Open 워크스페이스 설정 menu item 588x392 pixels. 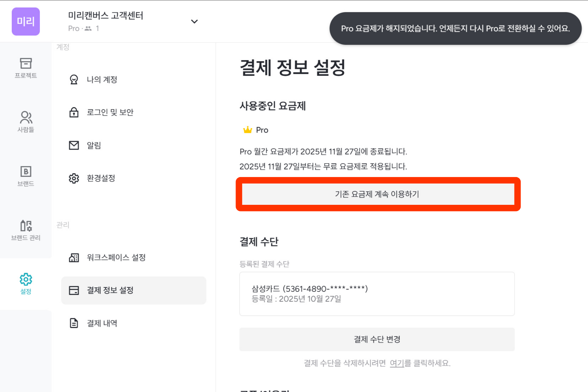tap(116, 258)
